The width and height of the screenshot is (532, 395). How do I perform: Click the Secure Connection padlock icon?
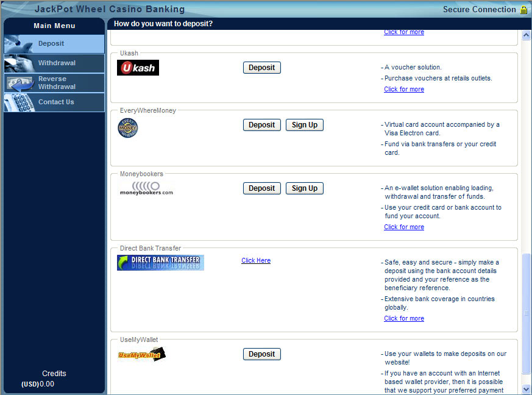pos(523,10)
